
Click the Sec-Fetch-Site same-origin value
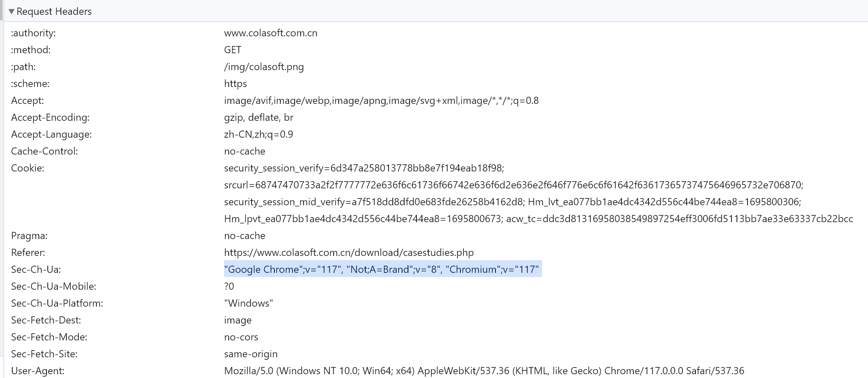[x=251, y=354]
